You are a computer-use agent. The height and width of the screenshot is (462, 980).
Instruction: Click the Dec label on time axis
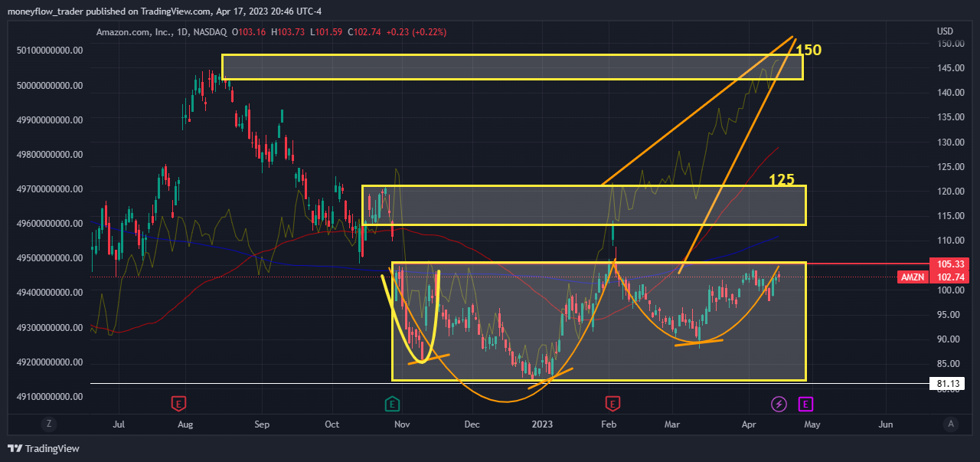pyautogui.click(x=472, y=424)
